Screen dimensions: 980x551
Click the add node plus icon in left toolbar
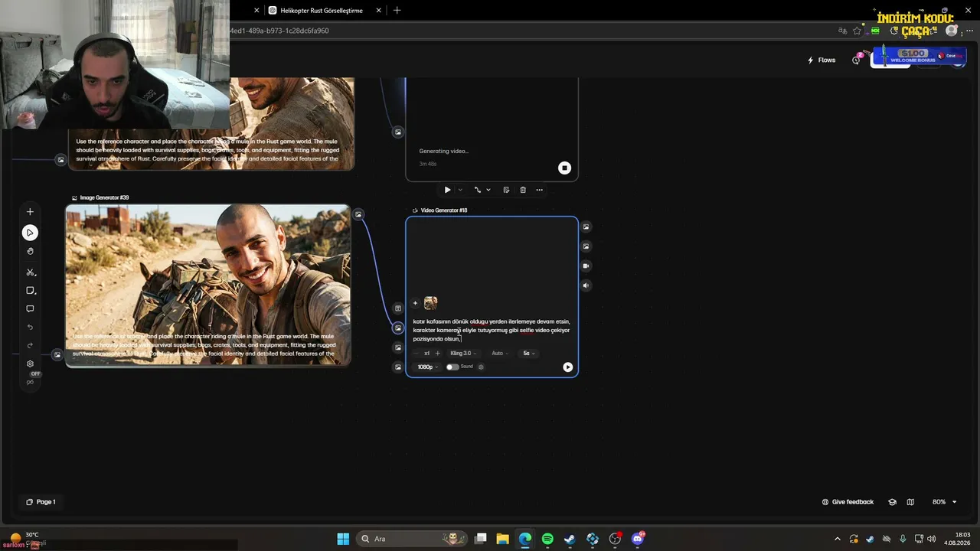click(x=30, y=212)
